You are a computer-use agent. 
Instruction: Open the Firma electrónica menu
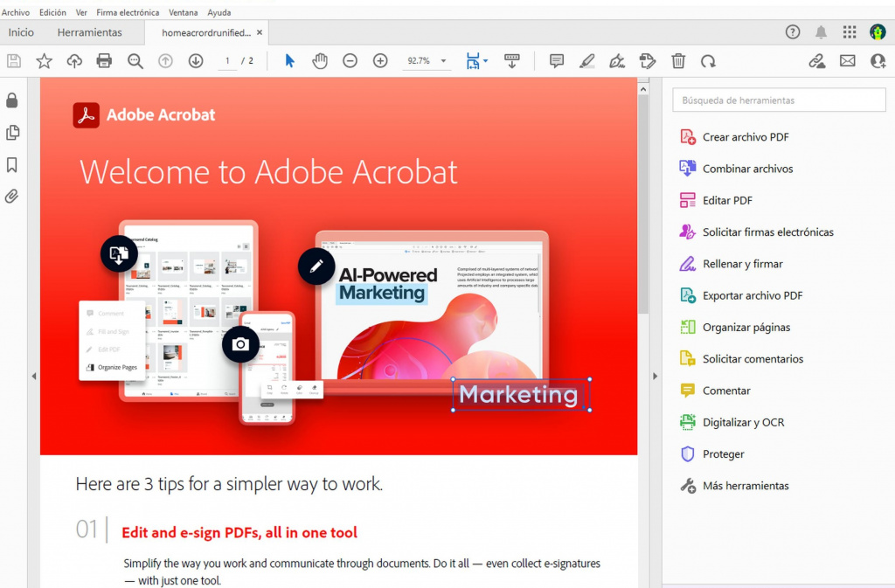(x=128, y=12)
